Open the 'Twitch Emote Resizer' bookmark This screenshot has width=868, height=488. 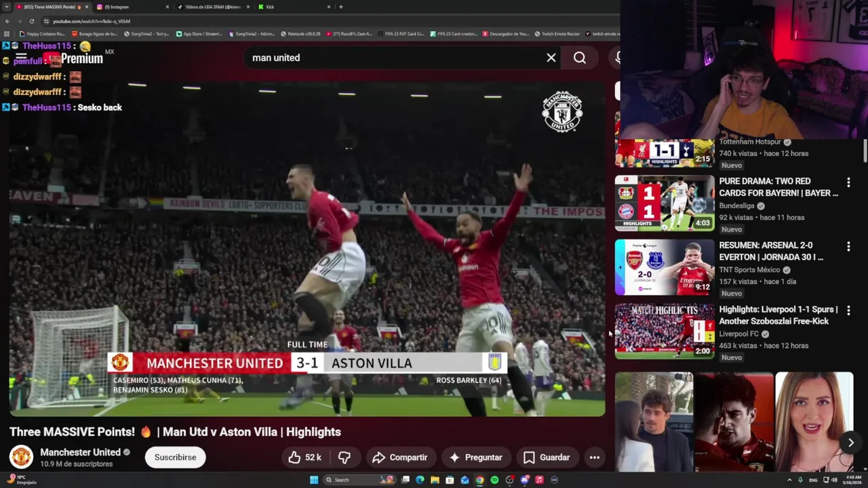coord(557,34)
